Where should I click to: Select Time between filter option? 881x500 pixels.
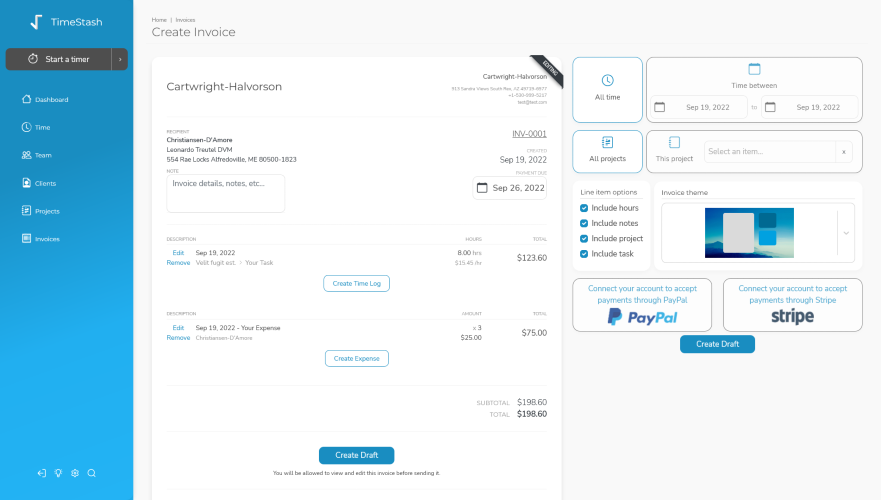(x=754, y=76)
